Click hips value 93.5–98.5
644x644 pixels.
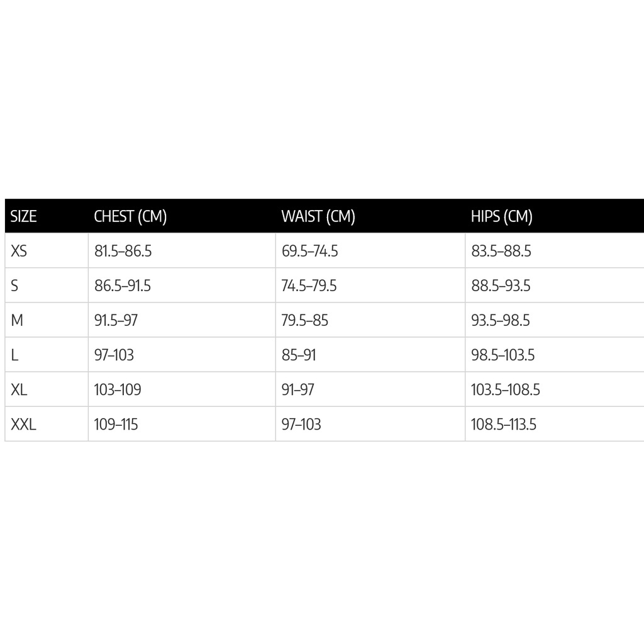point(501,320)
